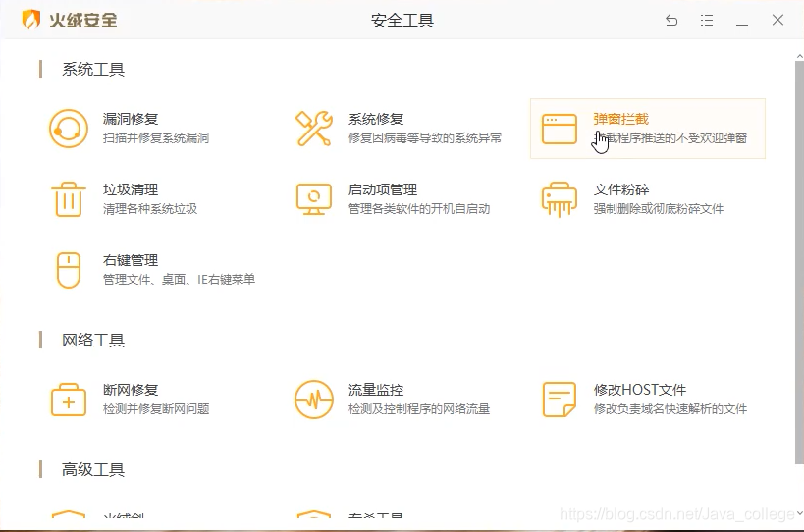The height and width of the screenshot is (532, 804).
Task: Click the 系统修复 wrench and hammer icon
Action: [x=314, y=129]
